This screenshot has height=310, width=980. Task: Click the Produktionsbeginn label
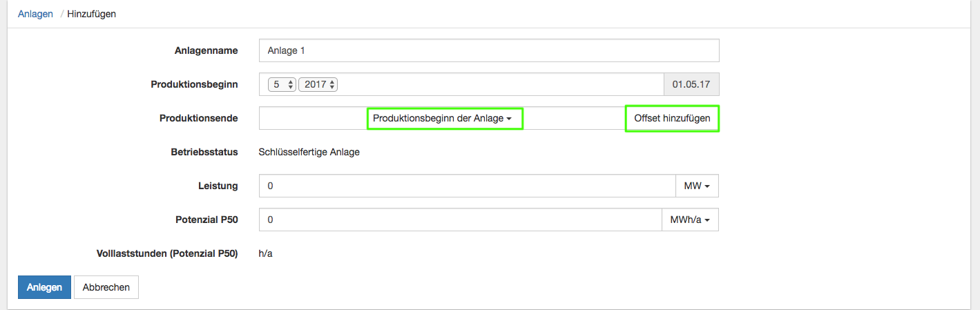tap(194, 84)
